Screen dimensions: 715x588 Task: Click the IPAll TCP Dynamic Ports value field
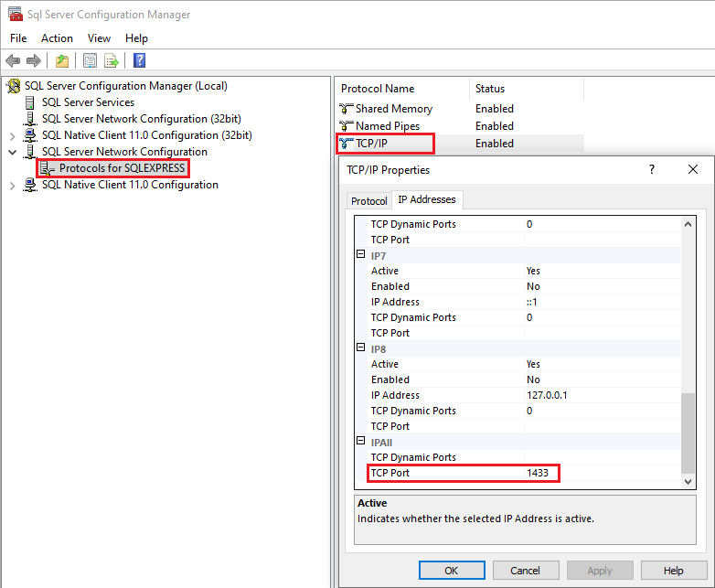pyautogui.click(x=602, y=457)
